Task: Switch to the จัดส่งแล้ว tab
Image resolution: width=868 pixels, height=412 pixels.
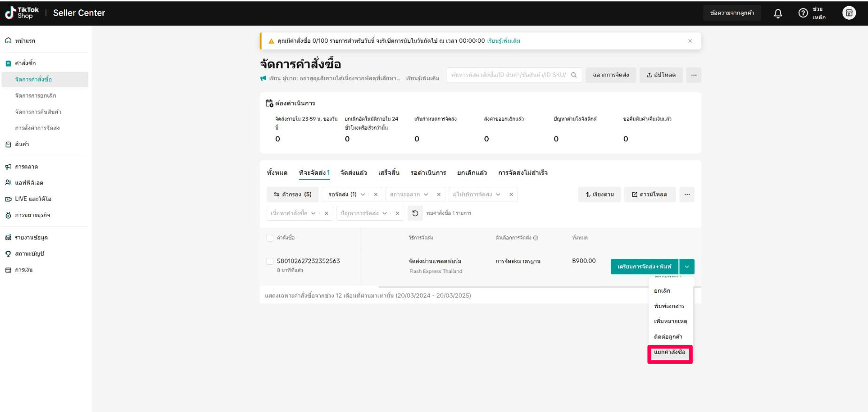Action: (353, 173)
